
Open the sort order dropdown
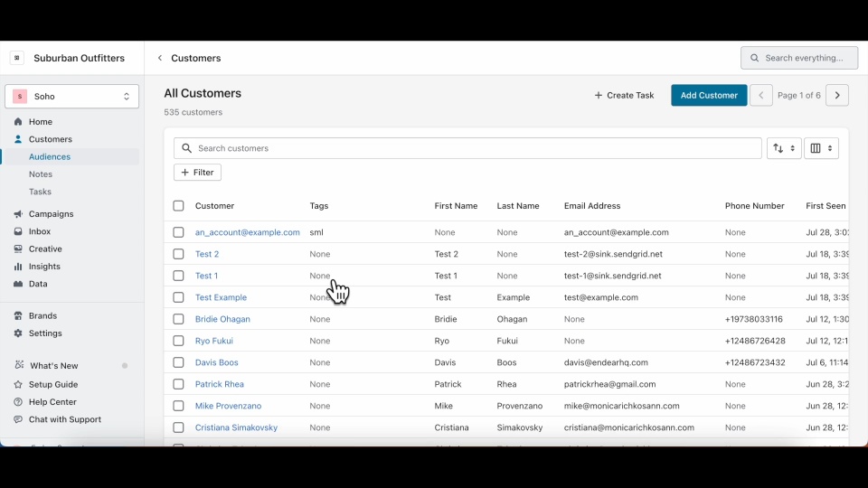(x=784, y=148)
